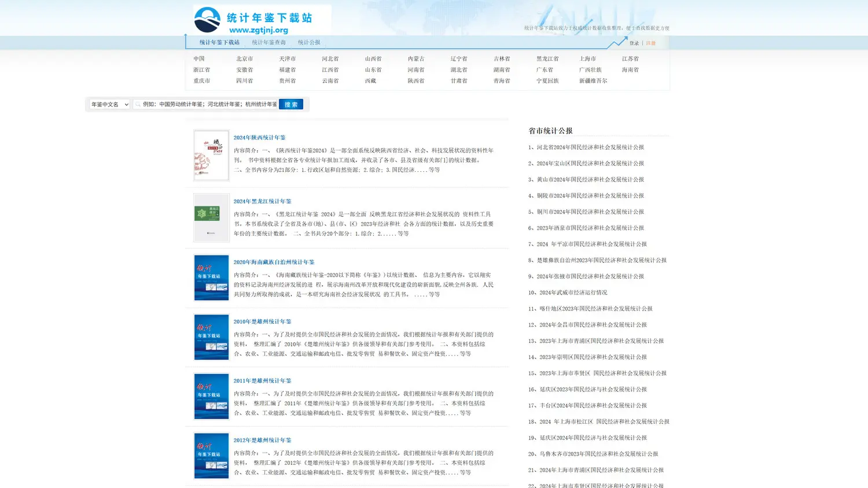The width and height of the screenshot is (868, 488).
Task: Select 广东省 in region list
Action: (x=545, y=70)
